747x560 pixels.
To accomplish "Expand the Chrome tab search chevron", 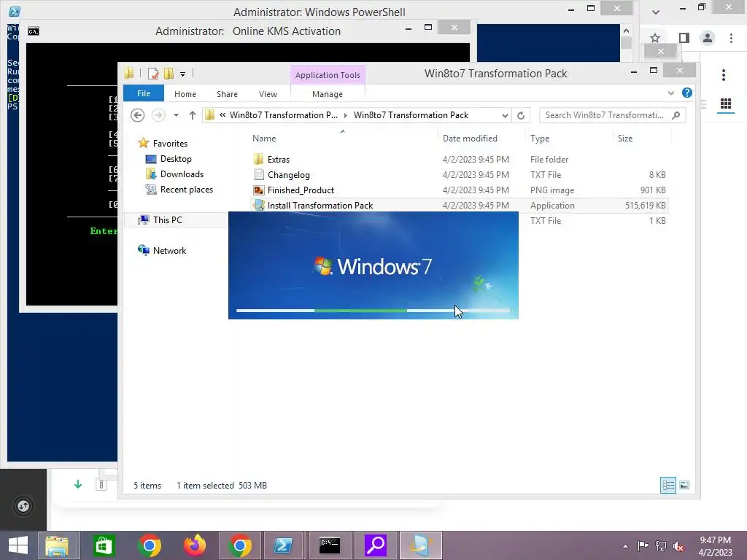I will [x=656, y=12].
